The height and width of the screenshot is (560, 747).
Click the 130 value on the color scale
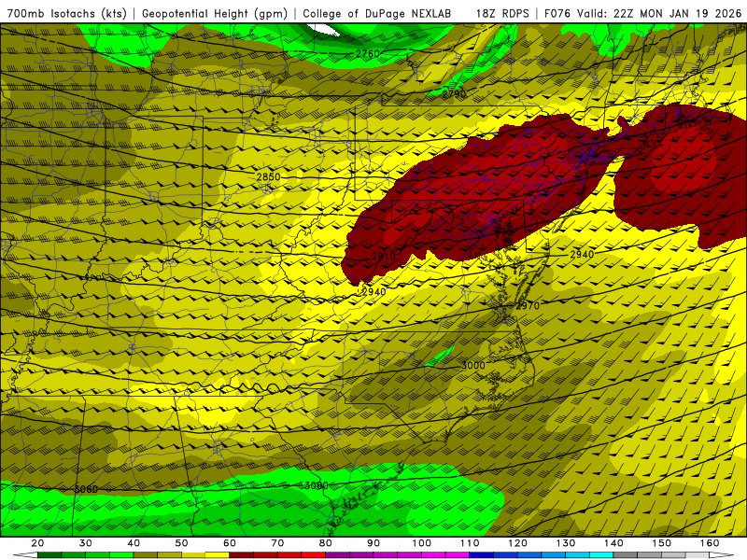(x=566, y=543)
